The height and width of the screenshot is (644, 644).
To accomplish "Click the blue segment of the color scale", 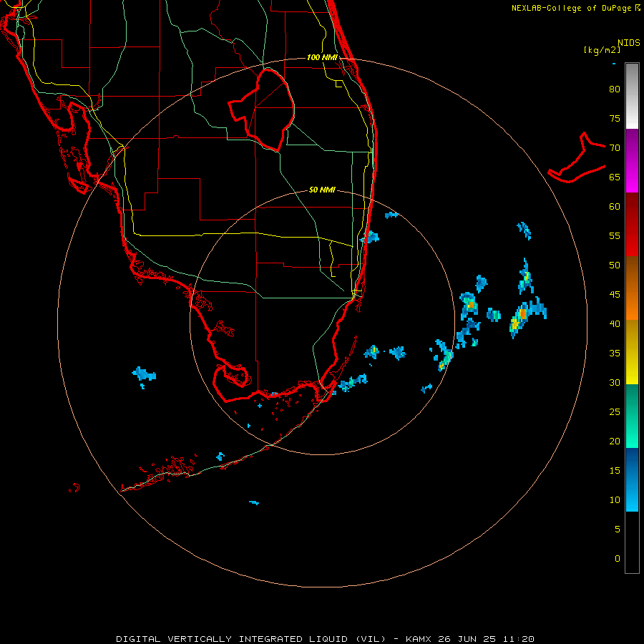I will coord(632,479).
